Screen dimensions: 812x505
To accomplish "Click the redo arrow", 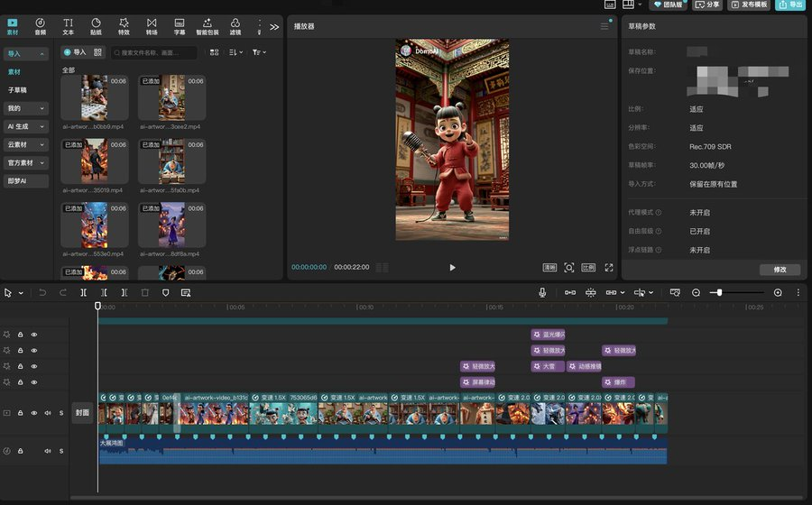I will coord(62,293).
